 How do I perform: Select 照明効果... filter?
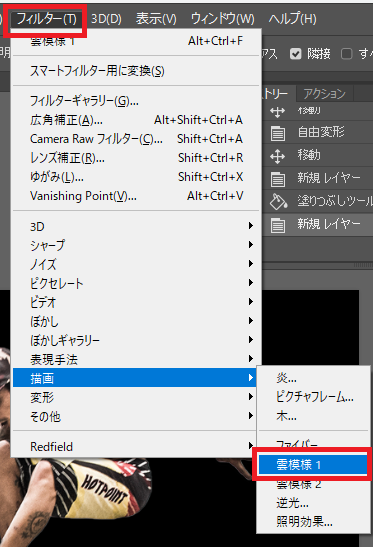[x=313, y=522]
